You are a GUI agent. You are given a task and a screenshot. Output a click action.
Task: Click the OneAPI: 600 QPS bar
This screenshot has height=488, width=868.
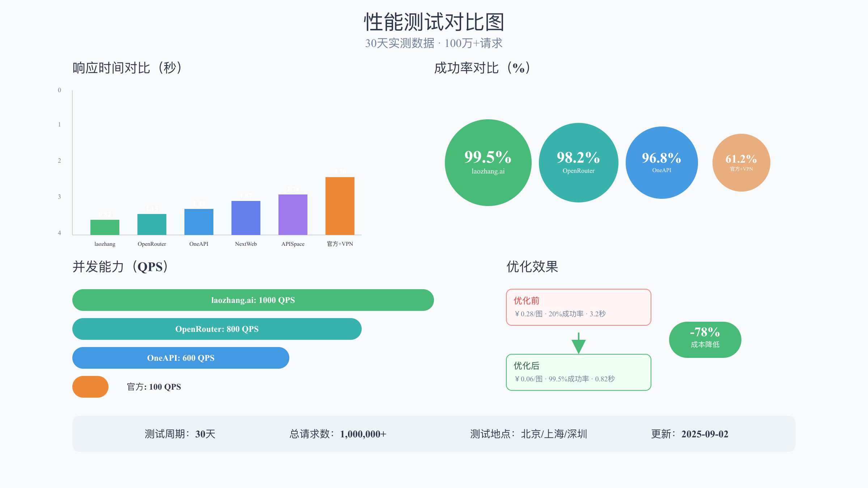point(181,358)
